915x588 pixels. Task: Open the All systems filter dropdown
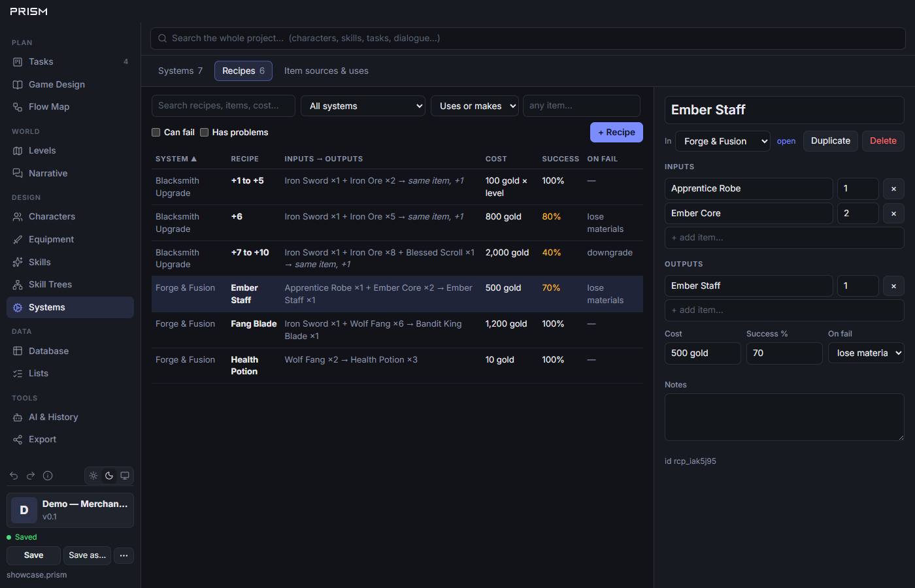363,106
